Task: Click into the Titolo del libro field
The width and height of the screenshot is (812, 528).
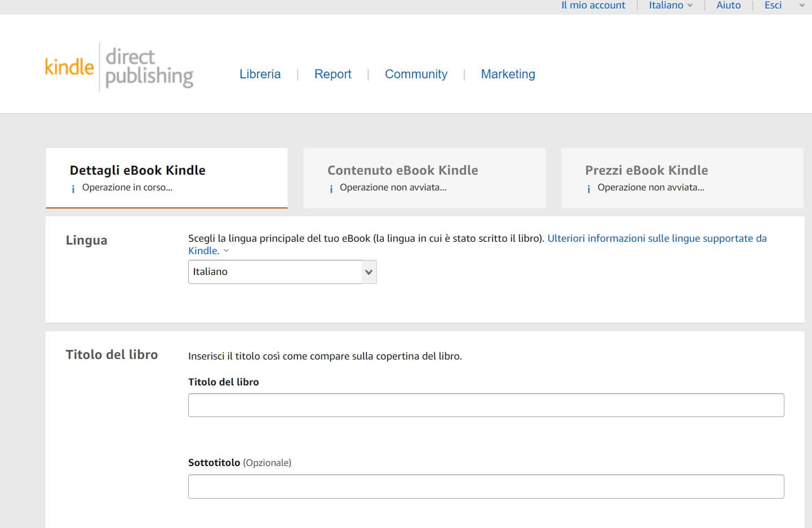Action: (x=486, y=405)
